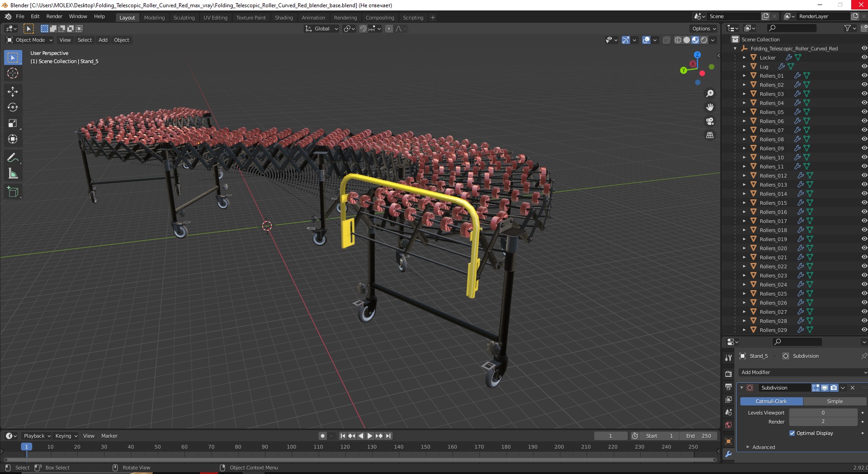The height and width of the screenshot is (474, 868).
Task: Open the Object properties tab
Action: click(728, 441)
